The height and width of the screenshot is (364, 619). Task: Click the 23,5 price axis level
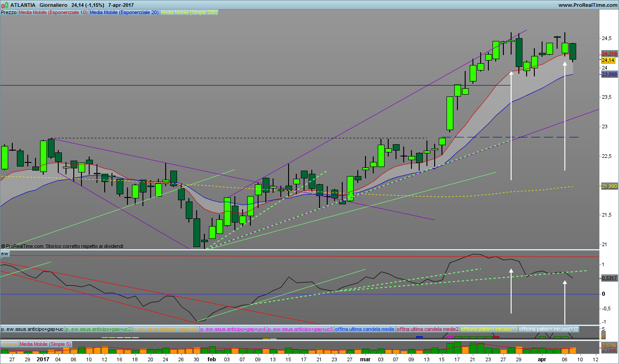(607, 97)
